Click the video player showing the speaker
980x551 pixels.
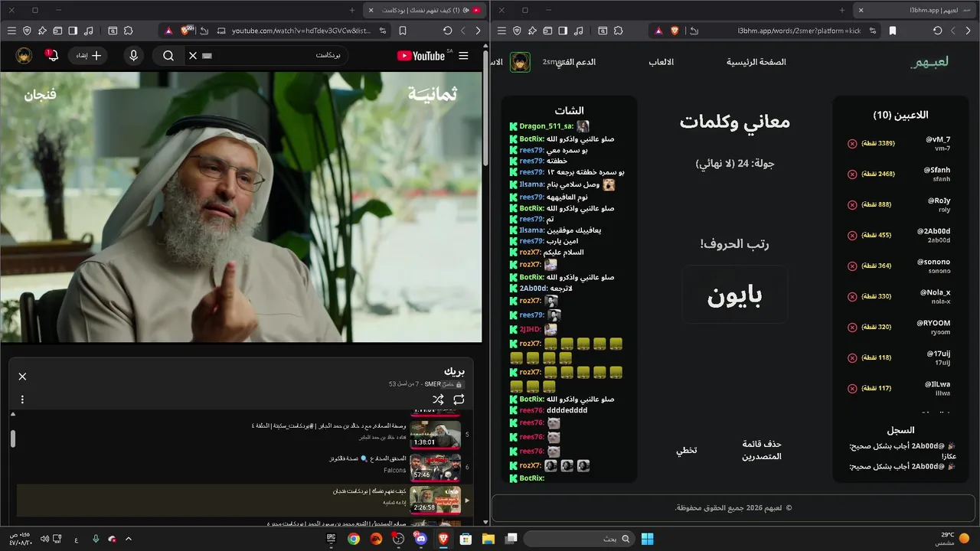click(241, 207)
